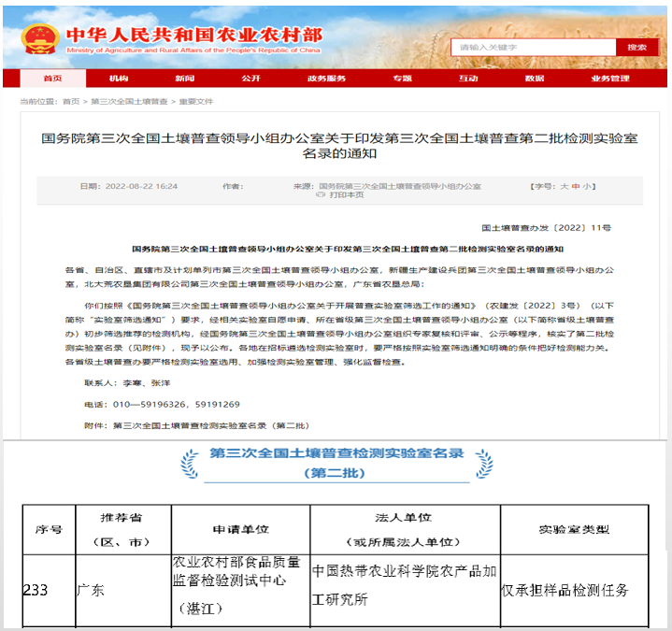This screenshot has height=631, width=672.
Task: Open the 机构 navigation menu
Action: click(x=119, y=78)
